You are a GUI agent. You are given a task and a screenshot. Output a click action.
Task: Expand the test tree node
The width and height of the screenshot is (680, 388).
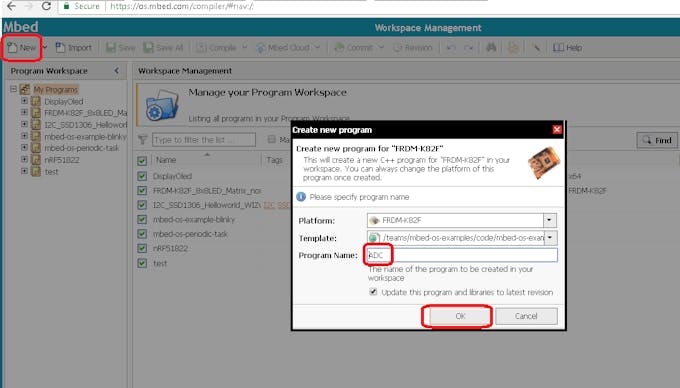pos(24,171)
